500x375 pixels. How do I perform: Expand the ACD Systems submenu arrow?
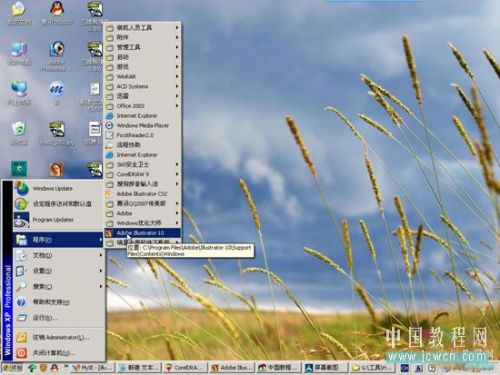tap(177, 86)
